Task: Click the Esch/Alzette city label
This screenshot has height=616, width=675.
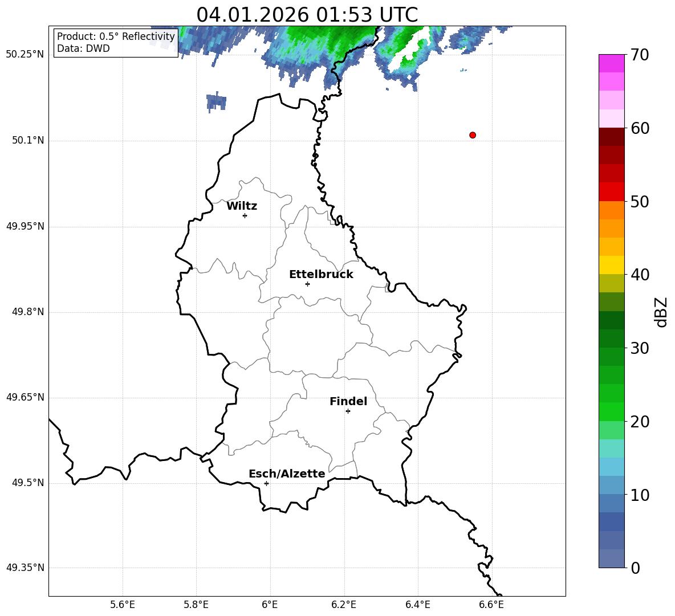Action: pos(287,474)
